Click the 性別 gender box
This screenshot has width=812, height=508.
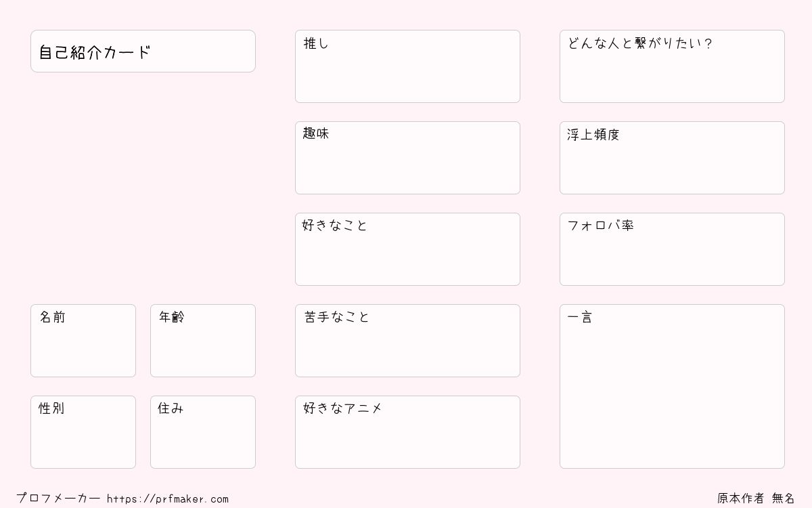pyautogui.click(x=83, y=432)
